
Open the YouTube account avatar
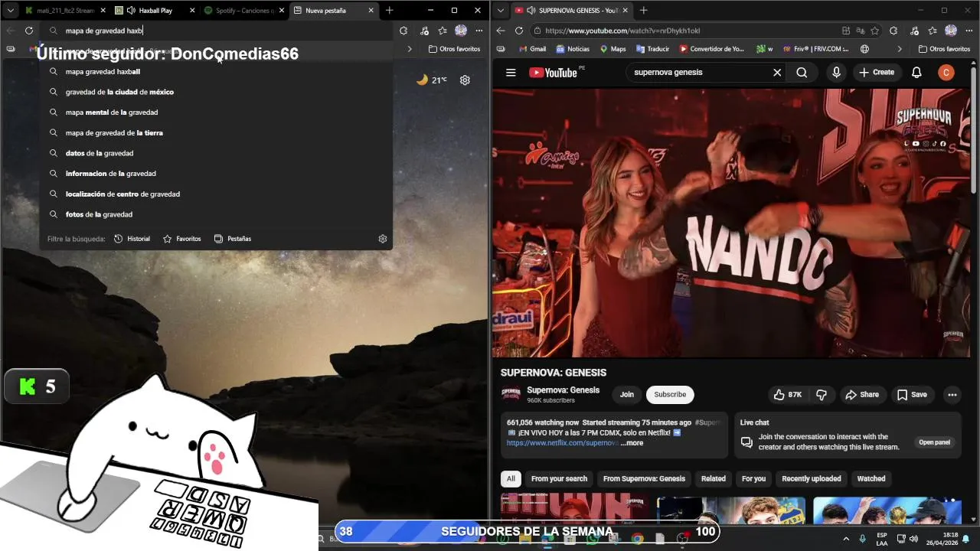click(x=946, y=73)
